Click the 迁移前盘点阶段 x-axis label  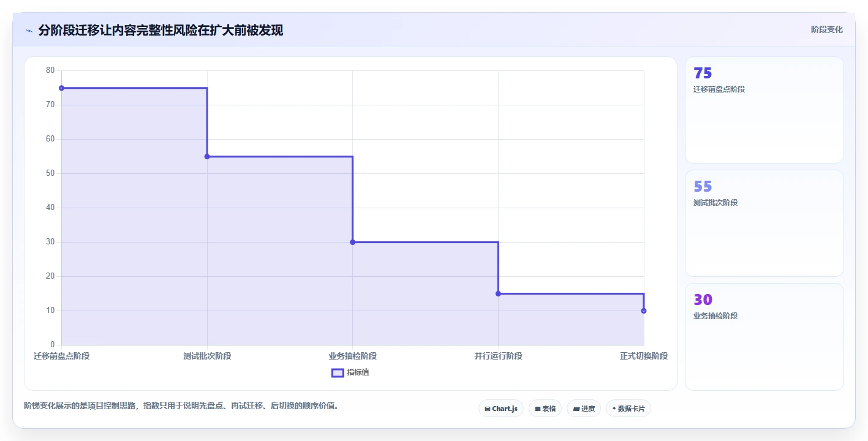pos(61,356)
